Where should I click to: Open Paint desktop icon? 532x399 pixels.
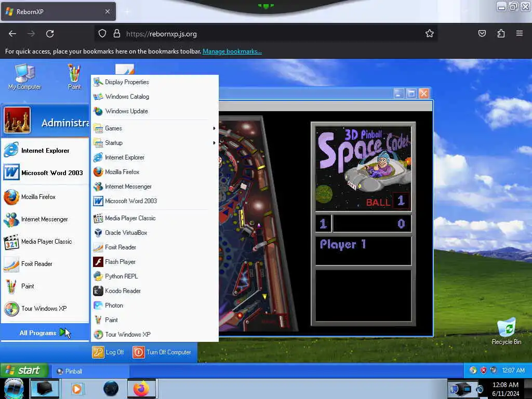coord(74,77)
